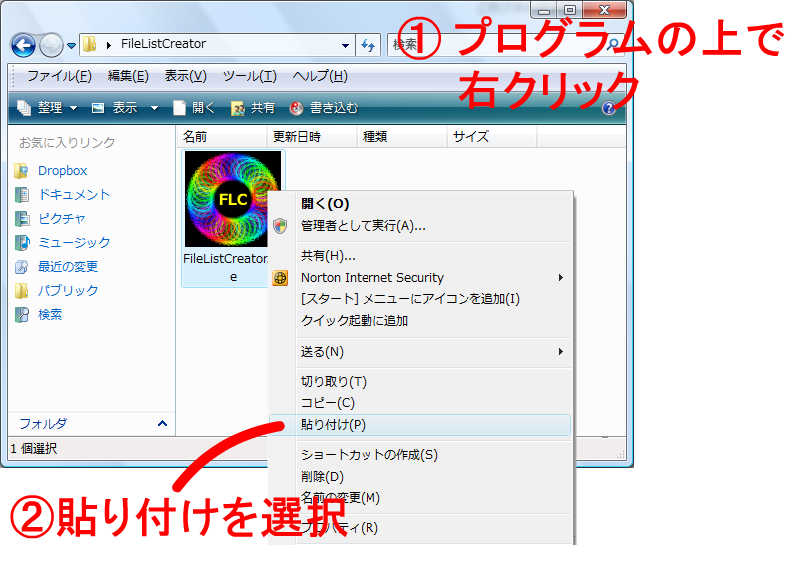Click the 開く toolbar button
This screenshot has height=563, width=791.
[x=194, y=107]
